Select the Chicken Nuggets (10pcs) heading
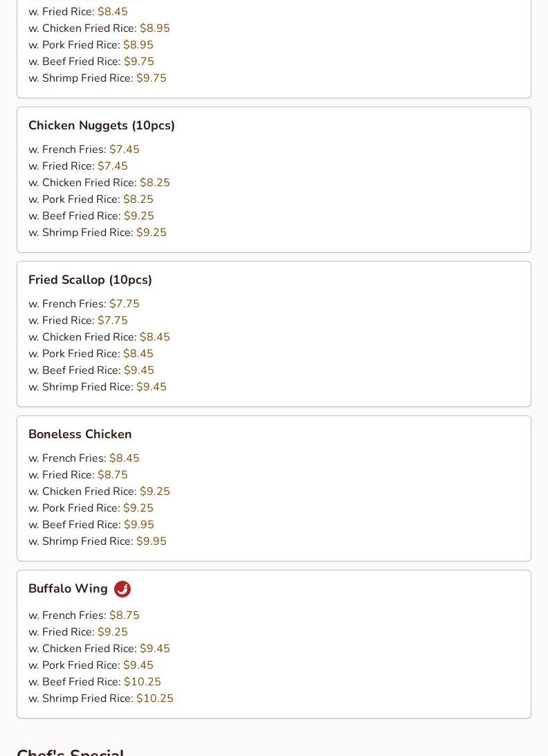The image size is (548, 756). (102, 125)
